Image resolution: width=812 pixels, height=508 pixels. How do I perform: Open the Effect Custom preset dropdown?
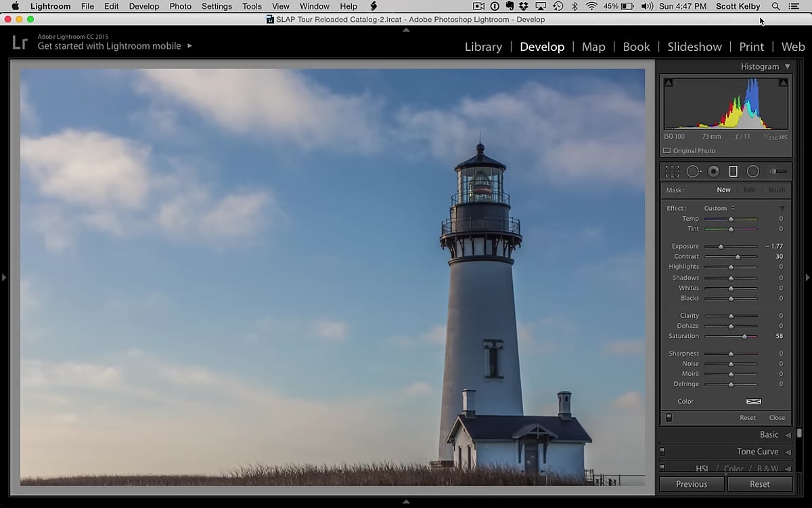pyautogui.click(x=719, y=208)
